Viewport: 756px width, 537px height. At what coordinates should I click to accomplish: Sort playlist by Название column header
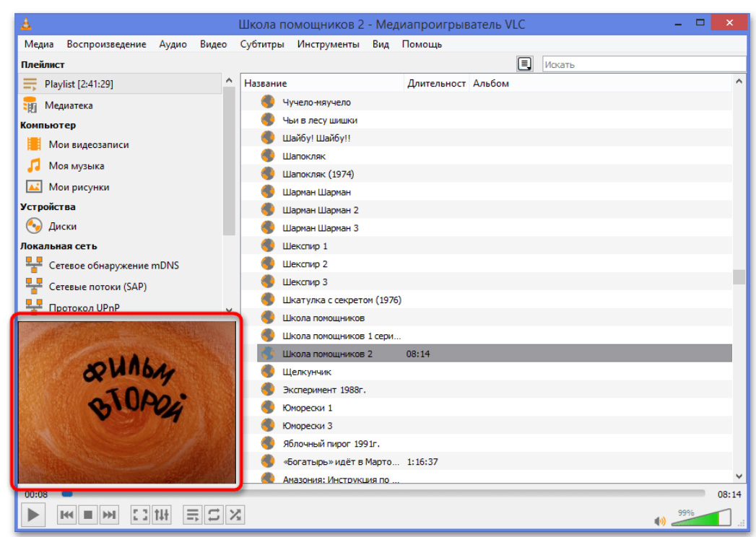321,83
